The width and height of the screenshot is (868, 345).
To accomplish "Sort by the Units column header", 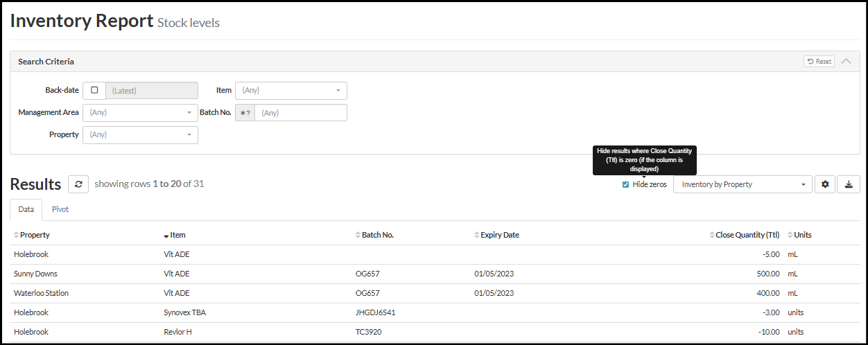I will [x=803, y=235].
